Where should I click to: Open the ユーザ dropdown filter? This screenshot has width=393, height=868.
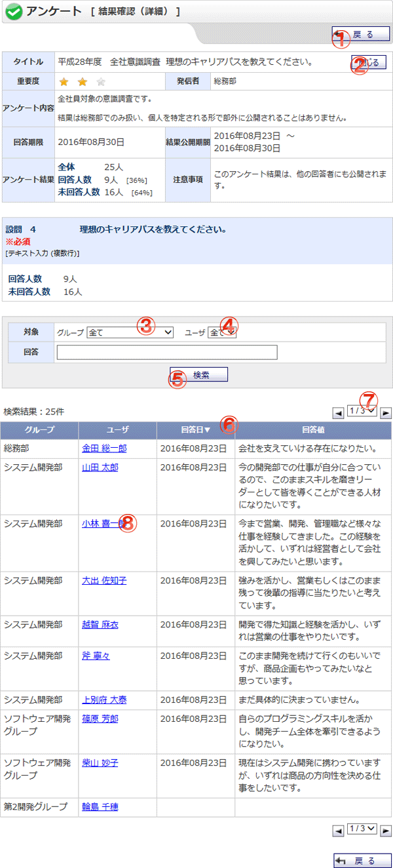[x=222, y=332]
